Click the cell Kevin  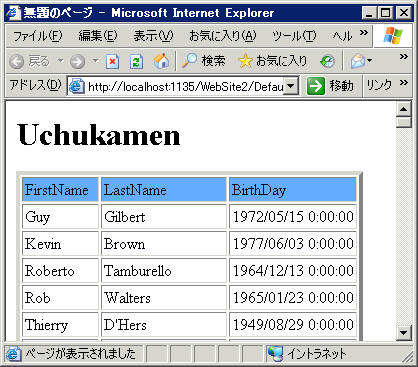pyautogui.click(x=60, y=244)
